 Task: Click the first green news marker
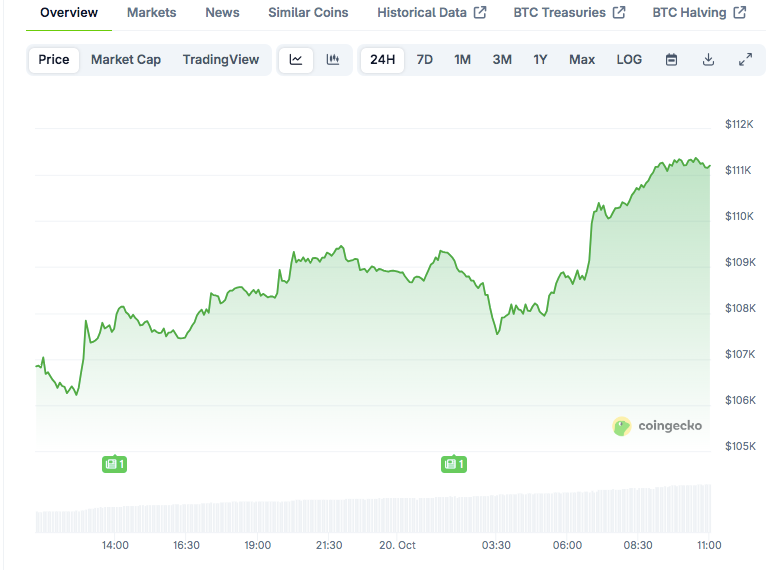point(115,464)
